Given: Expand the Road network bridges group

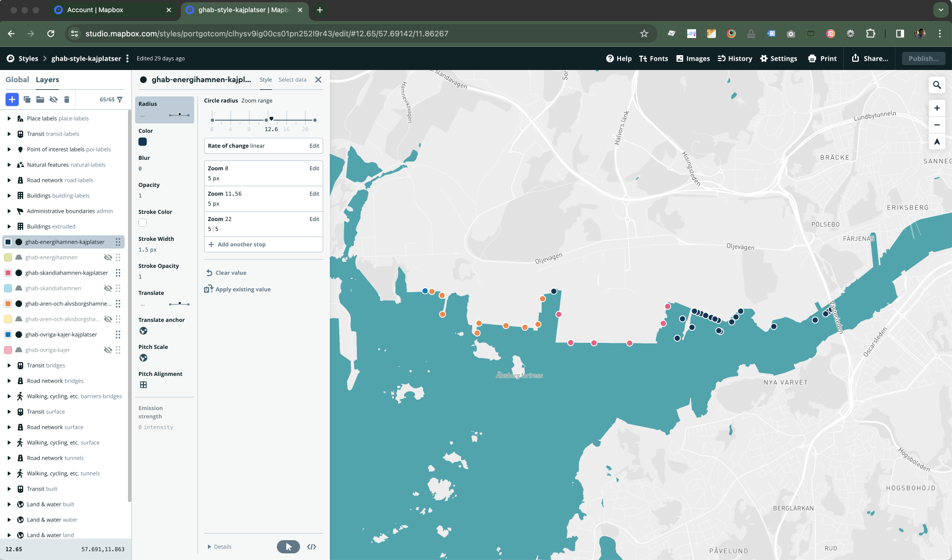Looking at the screenshot, I should 9,381.
